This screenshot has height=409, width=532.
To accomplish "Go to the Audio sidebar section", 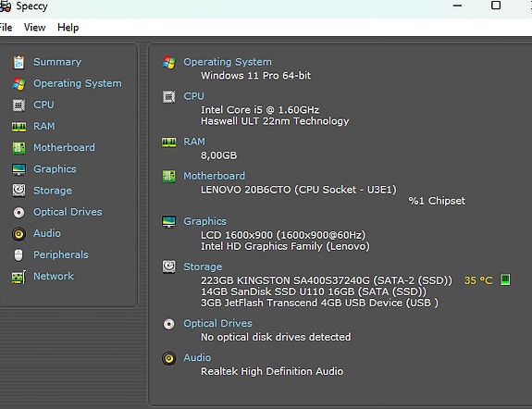I will pos(47,233).
